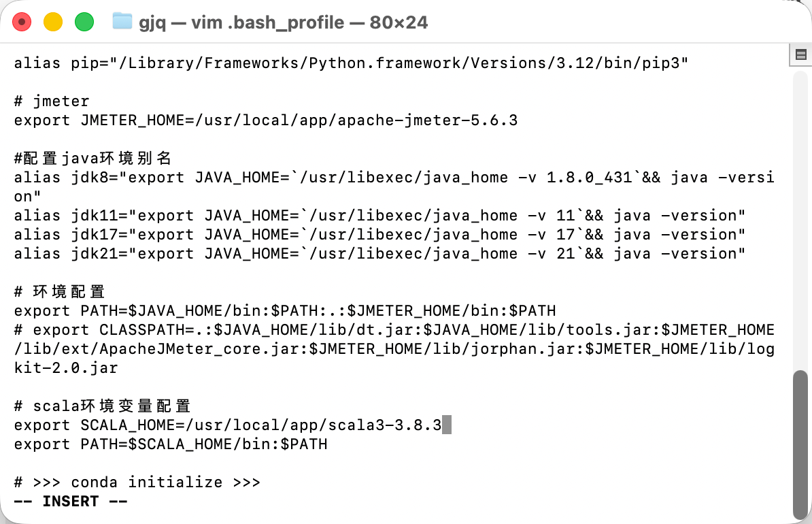The image size is (812, 524).
Task: Click the folder proxy icon in title bar
Action: coord(122,21)
